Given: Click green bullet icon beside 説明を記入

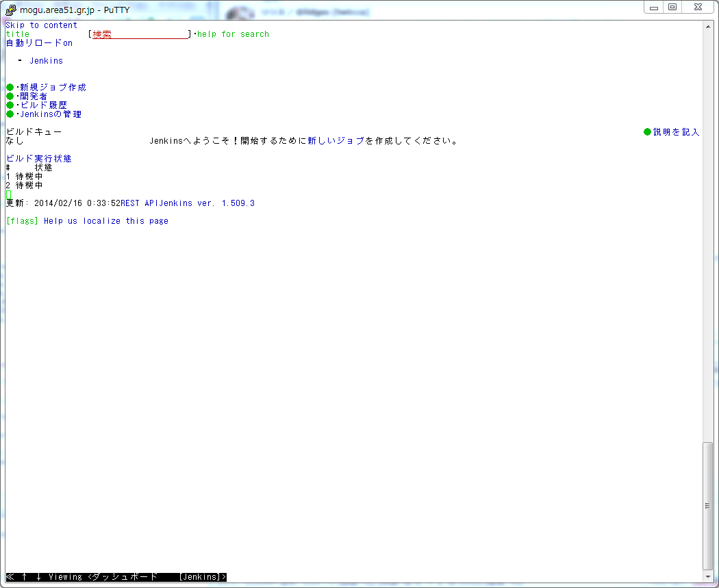Looking at the screenshot, I should 648,132.
